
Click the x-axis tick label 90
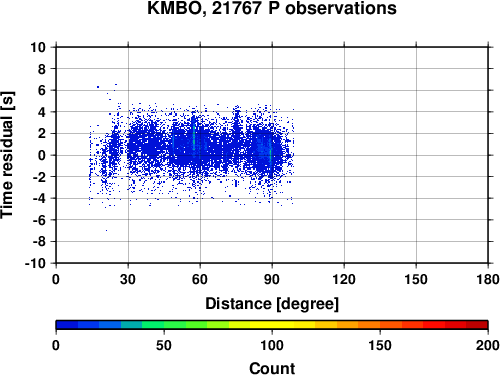[272, 279]
